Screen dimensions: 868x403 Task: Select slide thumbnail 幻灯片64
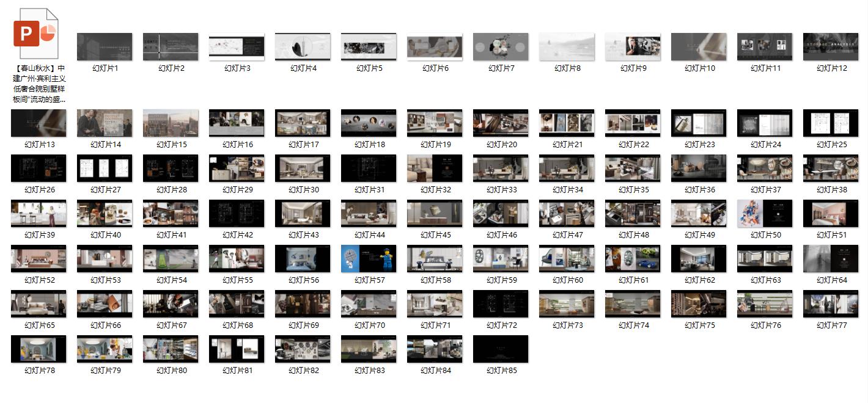[x=831, y=259]
